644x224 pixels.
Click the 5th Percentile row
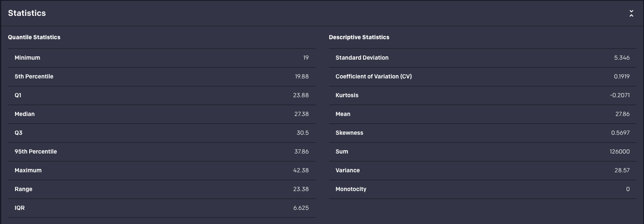click(x=161, y=76)
